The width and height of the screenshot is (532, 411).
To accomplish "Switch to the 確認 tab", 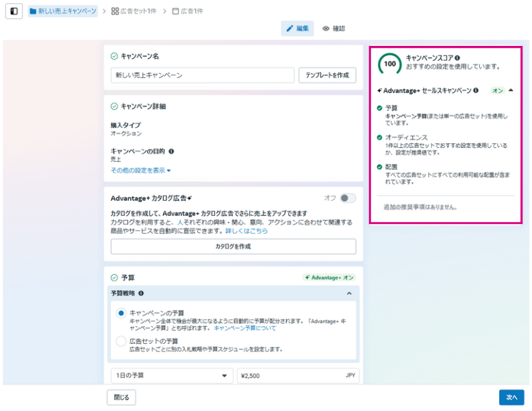I will (x=334, y=29).
